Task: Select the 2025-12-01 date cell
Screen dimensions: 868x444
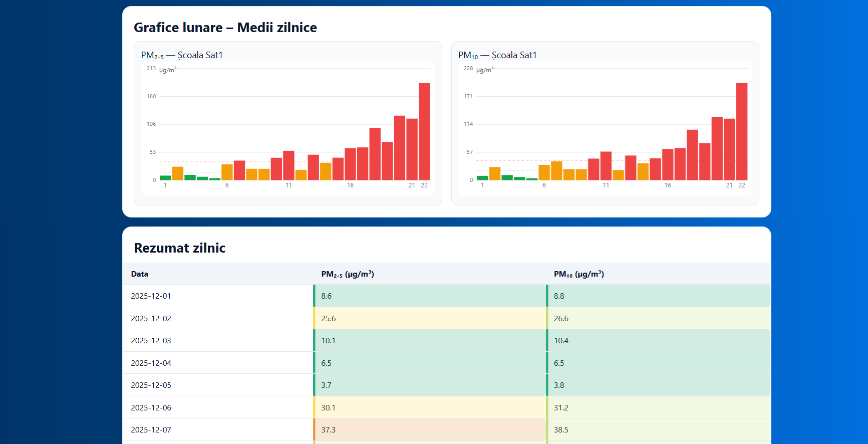Action: [151, 296]
